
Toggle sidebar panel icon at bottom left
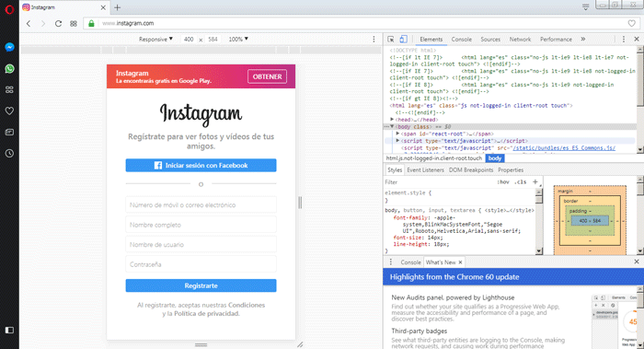(9, 330)
